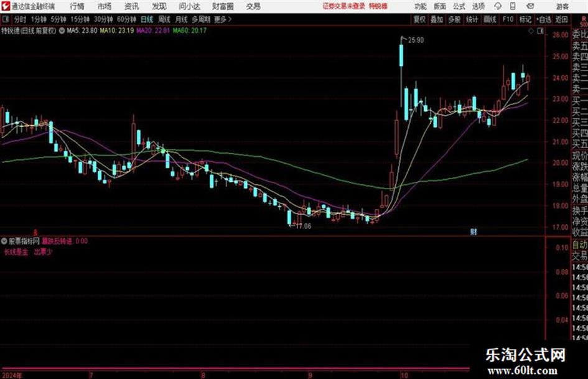Image resolution: width=588 pixels, height=379 pixels.
Task: Click the 17.06 low price label
Action: pos(304,227)
